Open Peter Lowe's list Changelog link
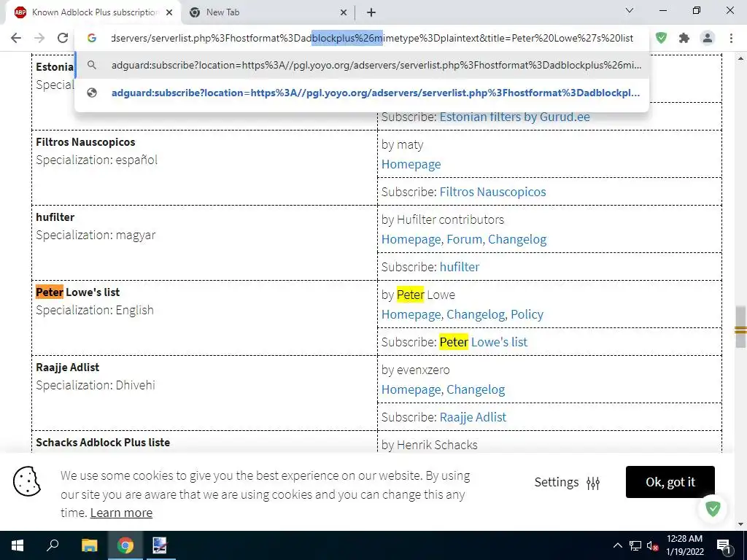747x560 pixels. tap(476, 315)
